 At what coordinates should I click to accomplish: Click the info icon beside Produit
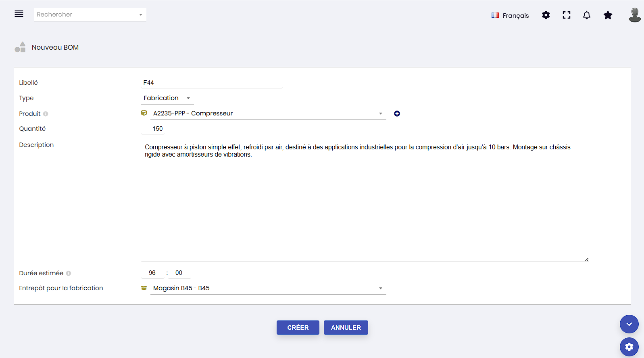(x=46, y=114)
